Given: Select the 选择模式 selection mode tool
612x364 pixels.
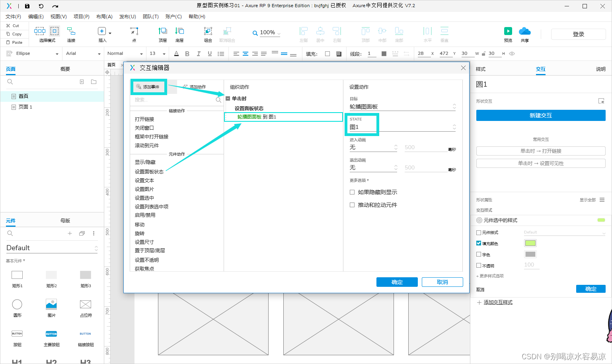Looking at the screenshot, I should point(47,34).
